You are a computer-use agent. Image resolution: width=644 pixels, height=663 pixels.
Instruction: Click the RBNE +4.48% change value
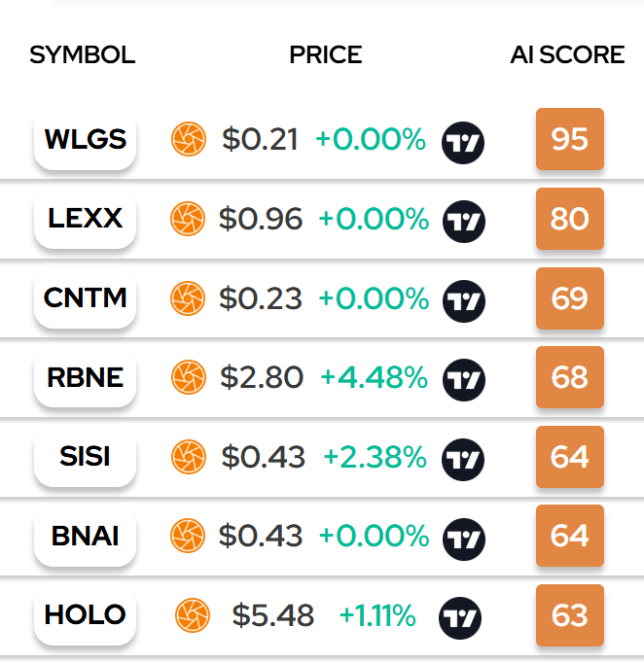point(374,377)
